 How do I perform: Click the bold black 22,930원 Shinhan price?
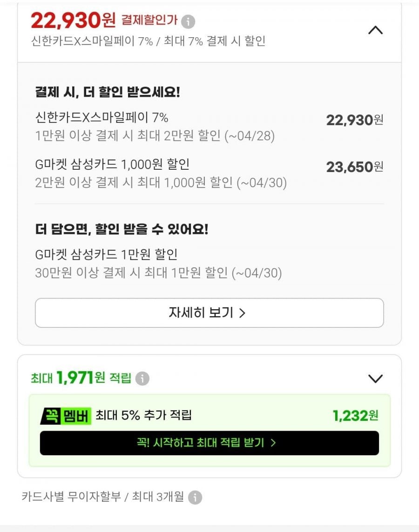(x=354, y=120)
